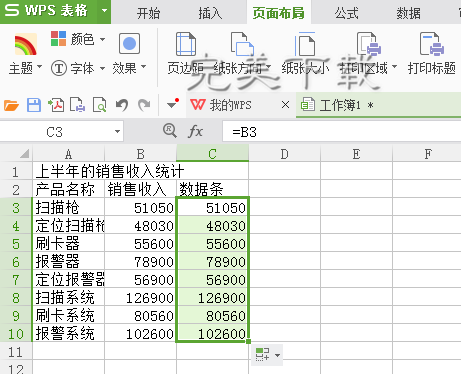Viewport: 461px width, 374px height.
Task: Click the open folder icon
Action: [11, 105]
